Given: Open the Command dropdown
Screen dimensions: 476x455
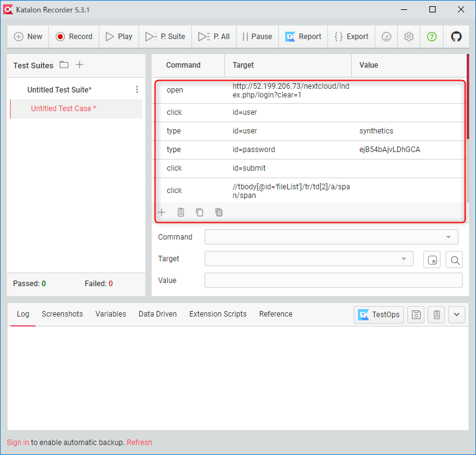Looking at the screenshot, I should click(x=331, y=237).
